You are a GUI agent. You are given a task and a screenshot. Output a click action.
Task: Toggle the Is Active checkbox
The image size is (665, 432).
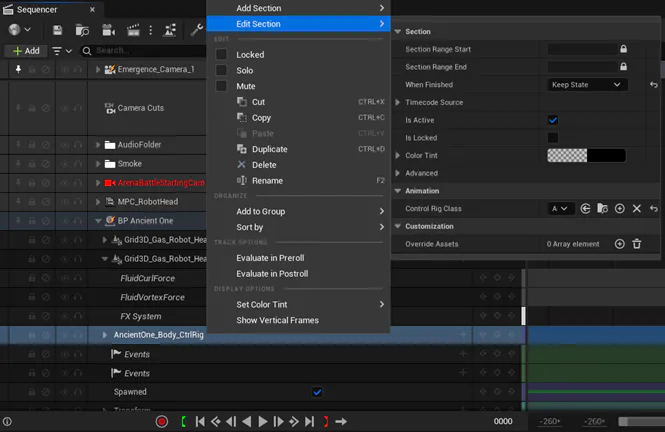(x=553, y=120)
